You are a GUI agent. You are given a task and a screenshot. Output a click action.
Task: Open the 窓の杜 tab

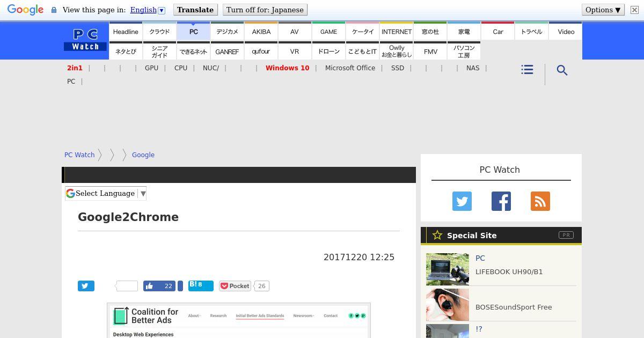click(x=430, y=31)
